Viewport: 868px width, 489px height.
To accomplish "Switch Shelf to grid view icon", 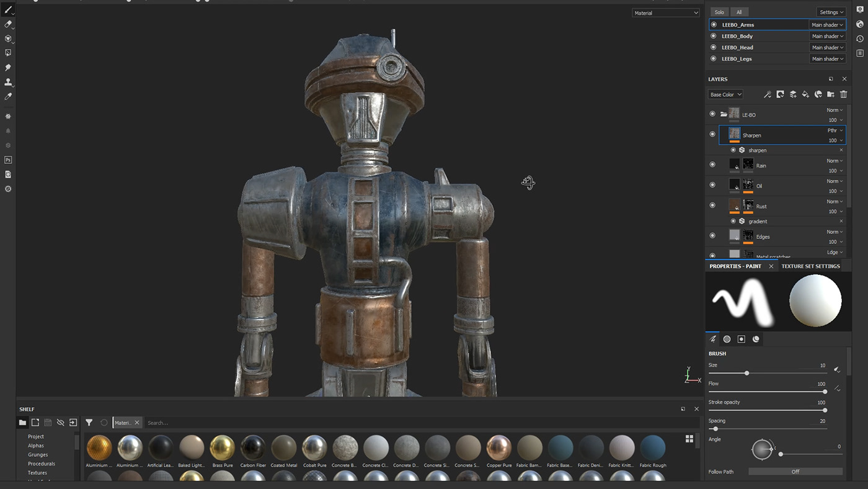I will click(x=689, y=439).
